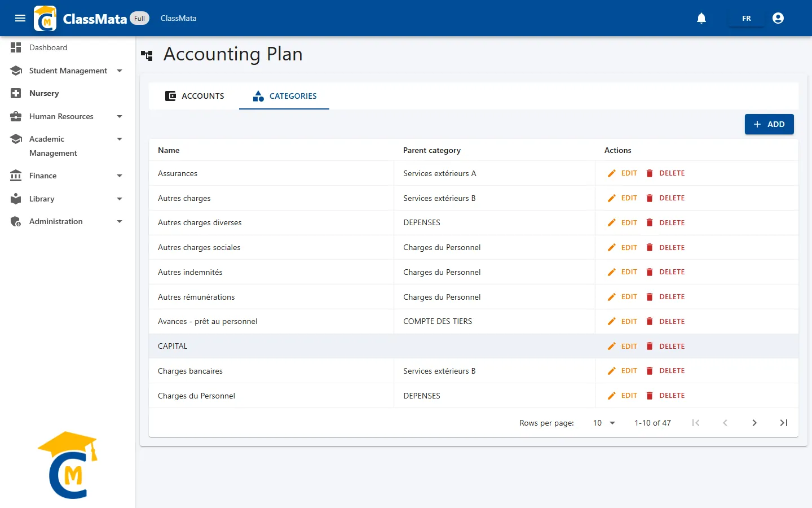
Task: Click the Student Management graduation cap icon
Action: coord(16,71)
